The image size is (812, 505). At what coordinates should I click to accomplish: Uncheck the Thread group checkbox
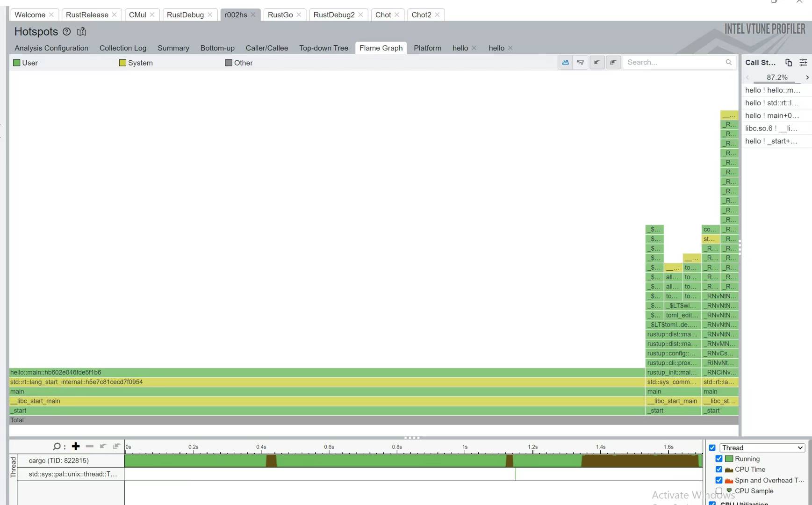pos(712,448)
